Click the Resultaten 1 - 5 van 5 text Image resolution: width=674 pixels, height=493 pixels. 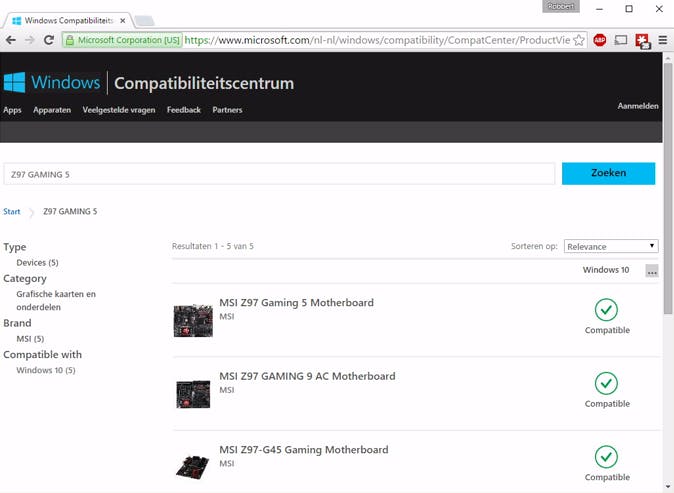pos(213,246)
